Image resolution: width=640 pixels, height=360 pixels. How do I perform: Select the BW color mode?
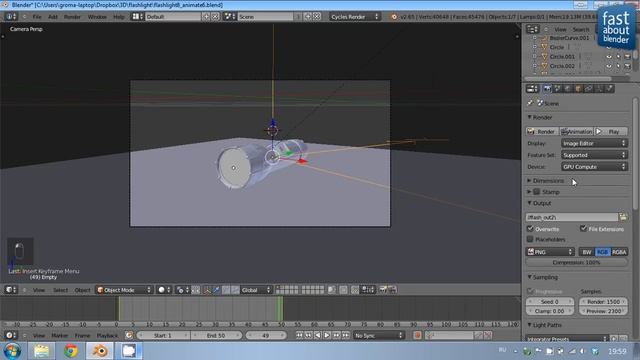point(587,252)
